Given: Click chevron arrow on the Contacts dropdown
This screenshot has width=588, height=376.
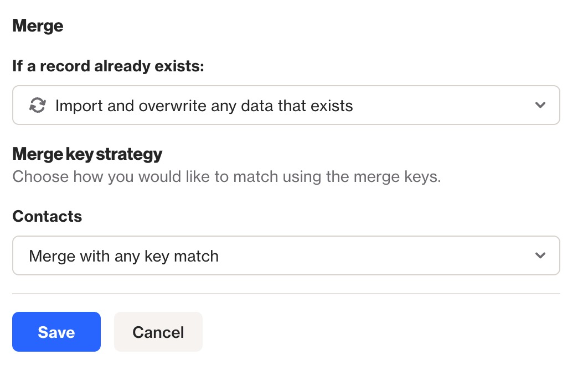Looking at the screenshot, I should pos(540,255).
